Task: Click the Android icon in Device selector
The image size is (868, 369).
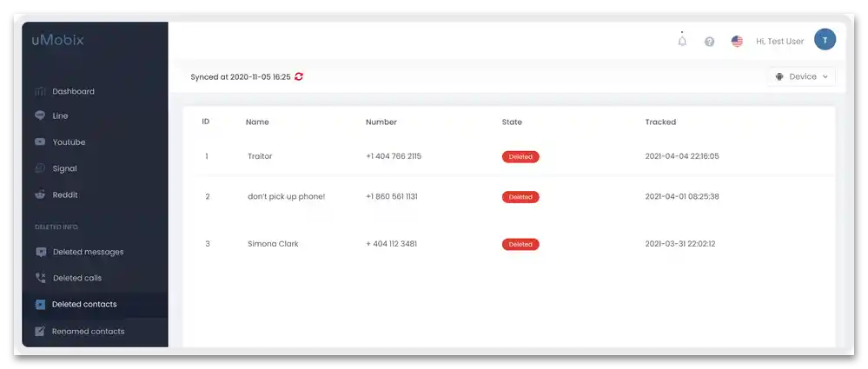Action: pos(779,77)
